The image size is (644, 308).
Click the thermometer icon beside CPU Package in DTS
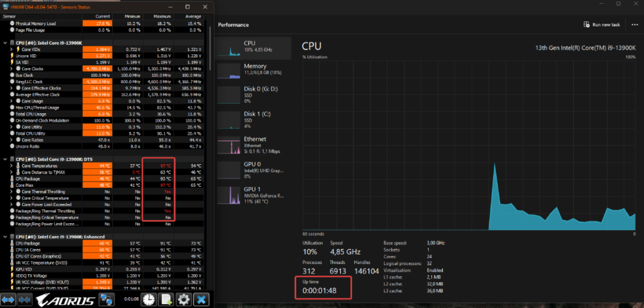pos(13,179)
